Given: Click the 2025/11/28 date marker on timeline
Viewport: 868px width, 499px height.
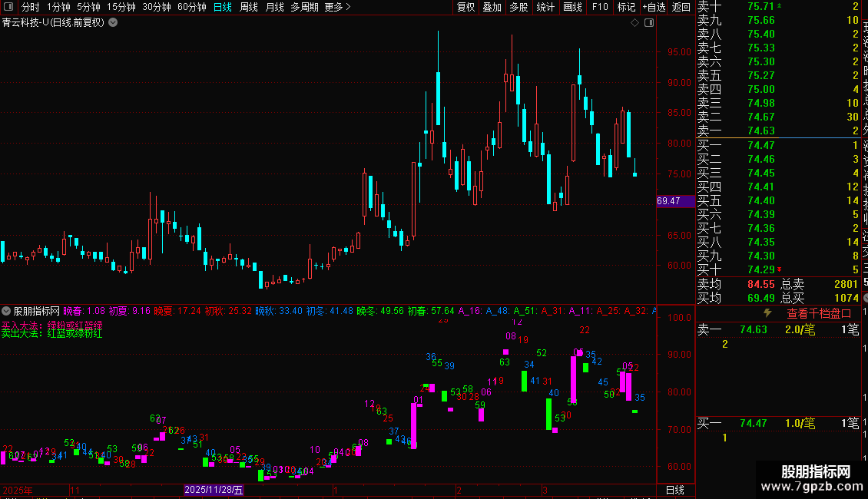Looking at the screenshot, I should click(213, 490).
